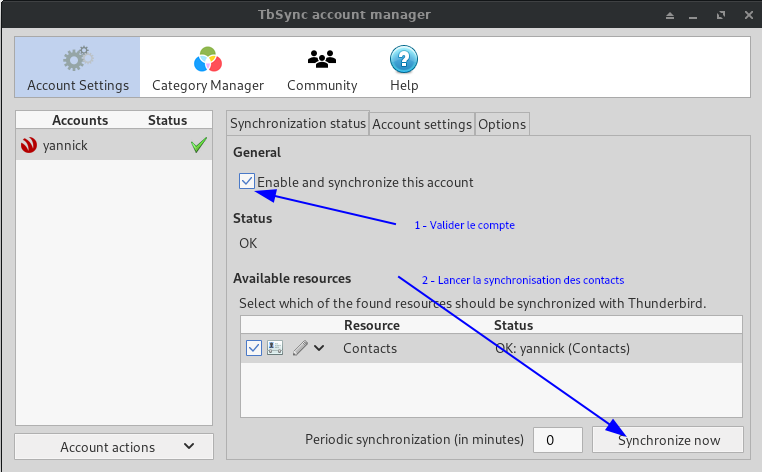
Task: Click the pencil icon in Contacts row
Action: point(300,348)
